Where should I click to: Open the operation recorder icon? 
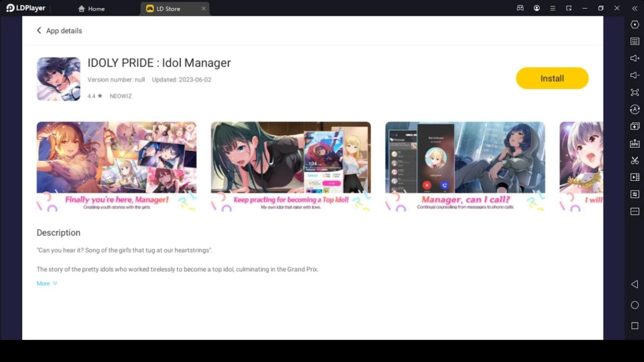point(635,109)
